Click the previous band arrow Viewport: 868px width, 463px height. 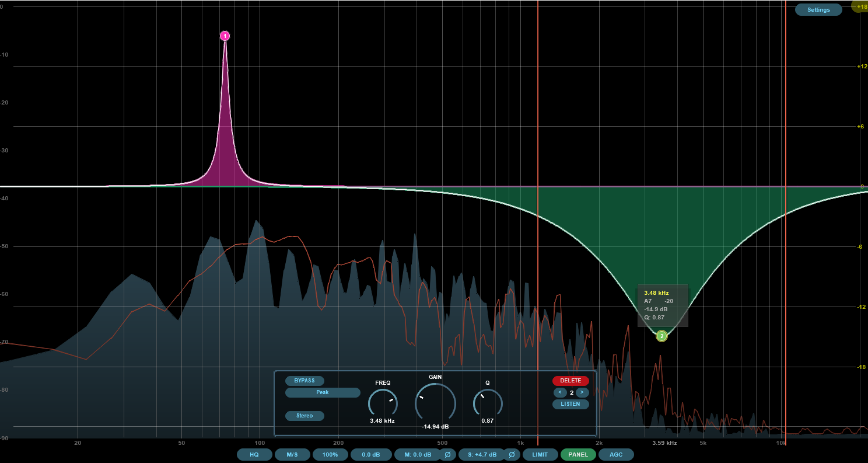click(x=559, y=392)
